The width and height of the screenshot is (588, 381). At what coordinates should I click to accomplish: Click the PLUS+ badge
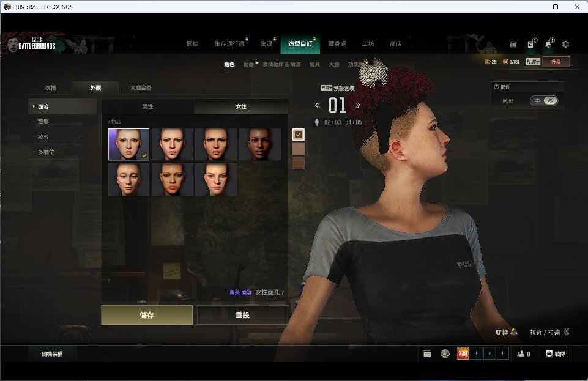532,62
